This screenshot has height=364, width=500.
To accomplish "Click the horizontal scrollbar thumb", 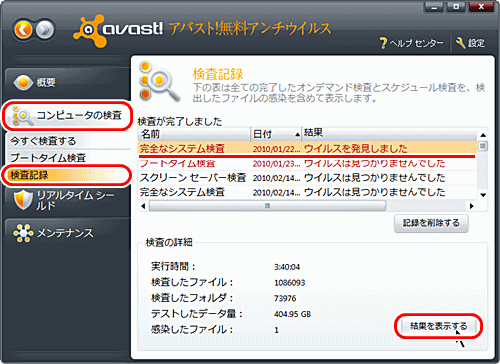I will (x=267, y=206).
